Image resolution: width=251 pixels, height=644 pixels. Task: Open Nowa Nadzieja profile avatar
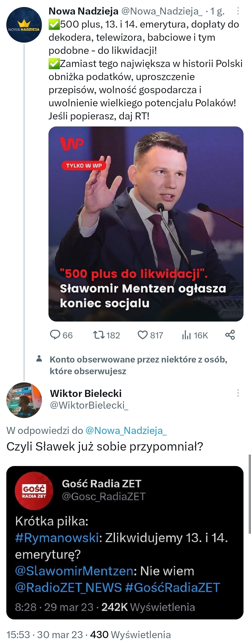click(x=24, y=25)
